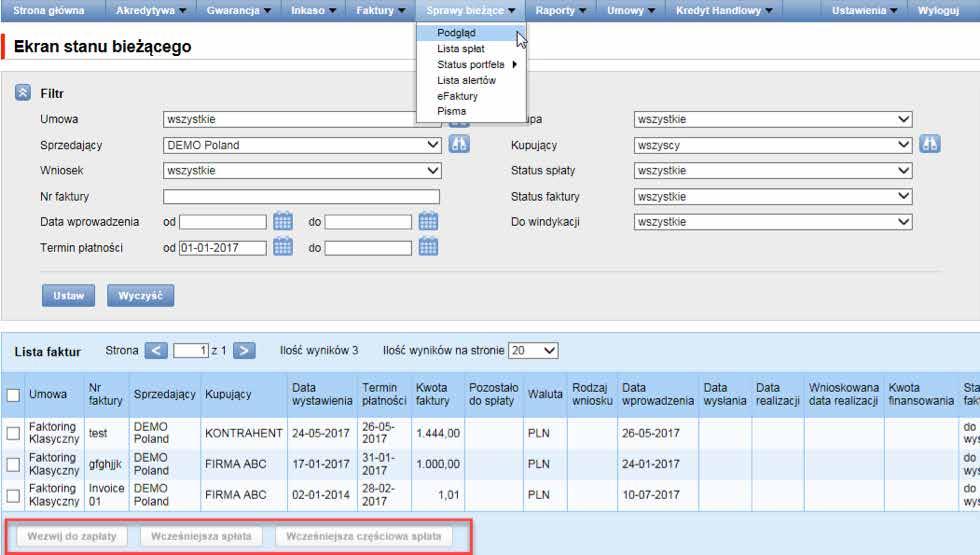Open calendar for Data wprowadzenia do
The image size is (980, 555).
[x=428, y=221]
